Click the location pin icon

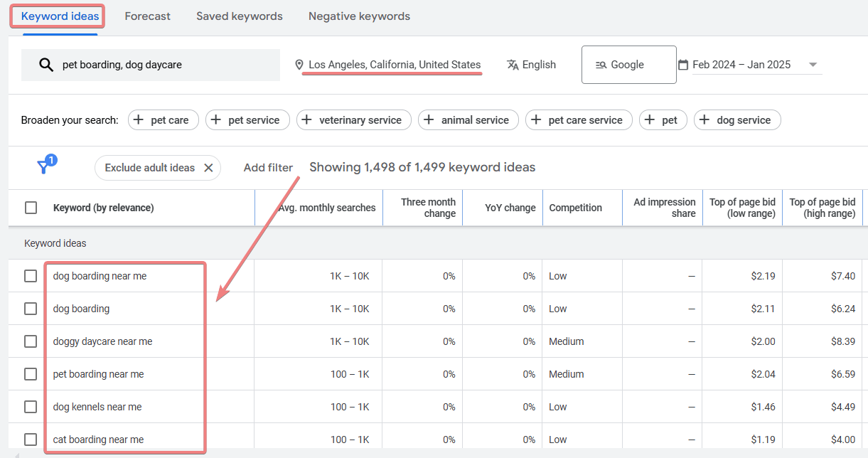(299, 65)
